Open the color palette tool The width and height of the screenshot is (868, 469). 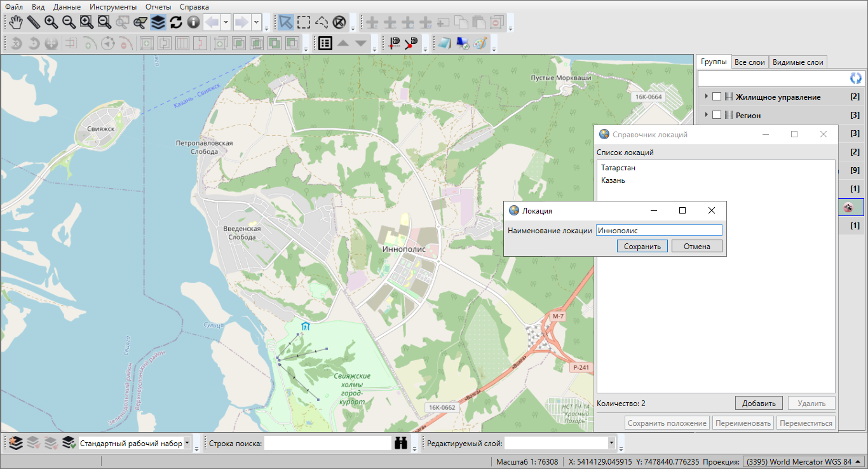coord(480,43)
